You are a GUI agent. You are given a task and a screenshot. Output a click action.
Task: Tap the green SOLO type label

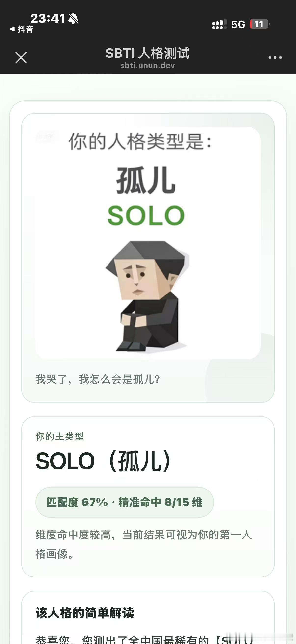click(146, 215)
